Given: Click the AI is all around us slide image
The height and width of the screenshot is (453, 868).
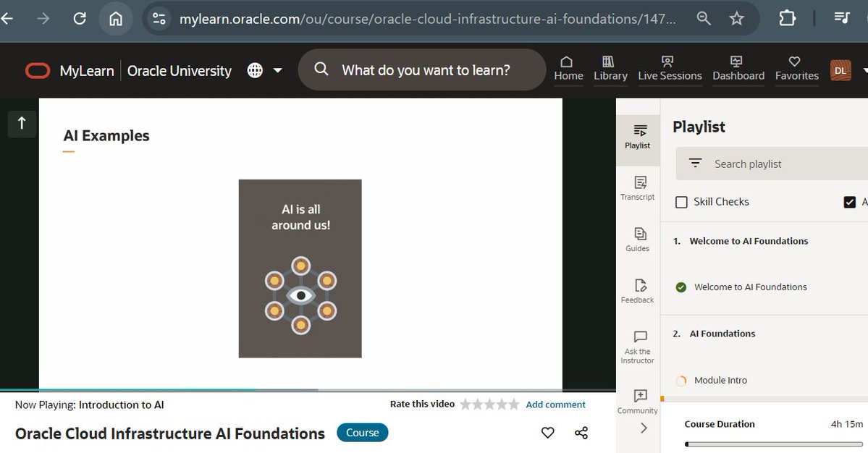Looking at the screenshot, I should click(x=300, y=268).
